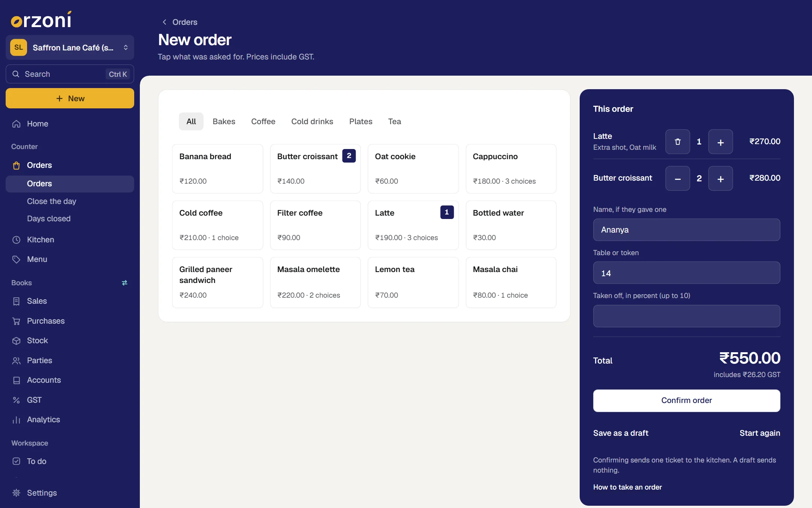
Task: Switch to the Coffee tab
Action: click(263, 122)
